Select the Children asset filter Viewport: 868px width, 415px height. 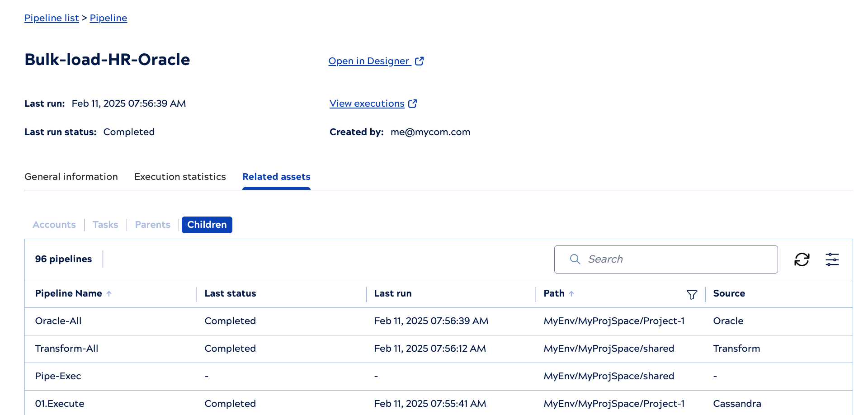click(207, 225)
